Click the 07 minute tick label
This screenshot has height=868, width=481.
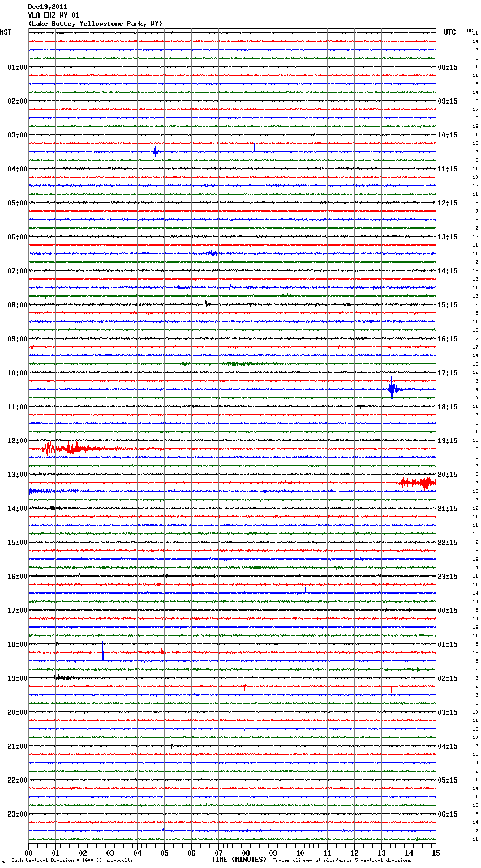[218, 853]
